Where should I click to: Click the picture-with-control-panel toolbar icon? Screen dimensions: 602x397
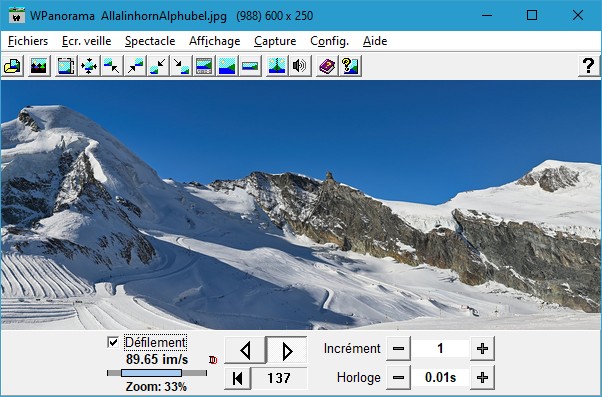pyautogui.click(x=204, y=66)
